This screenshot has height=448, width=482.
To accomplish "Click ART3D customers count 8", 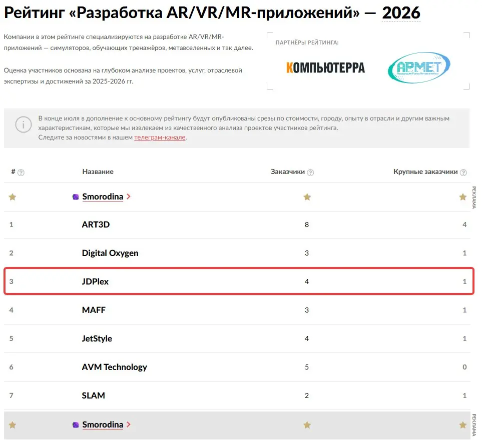I will pyautogui.click(x=307, y=225).
